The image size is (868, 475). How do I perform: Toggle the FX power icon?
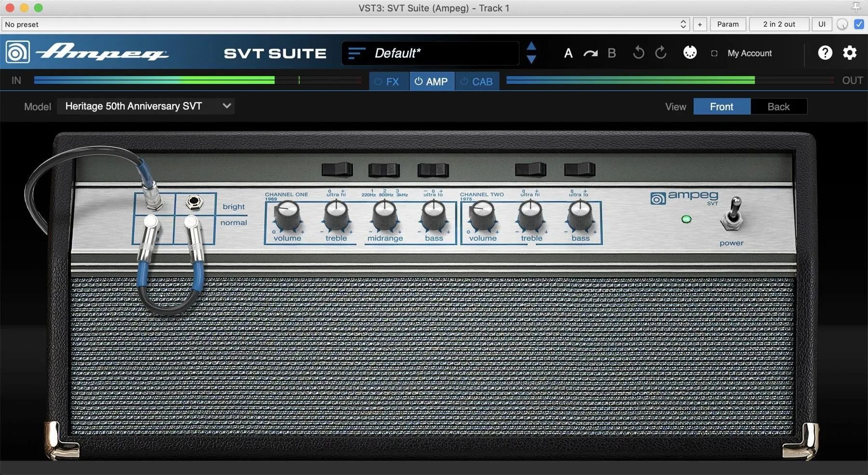[x=378, y=81]
